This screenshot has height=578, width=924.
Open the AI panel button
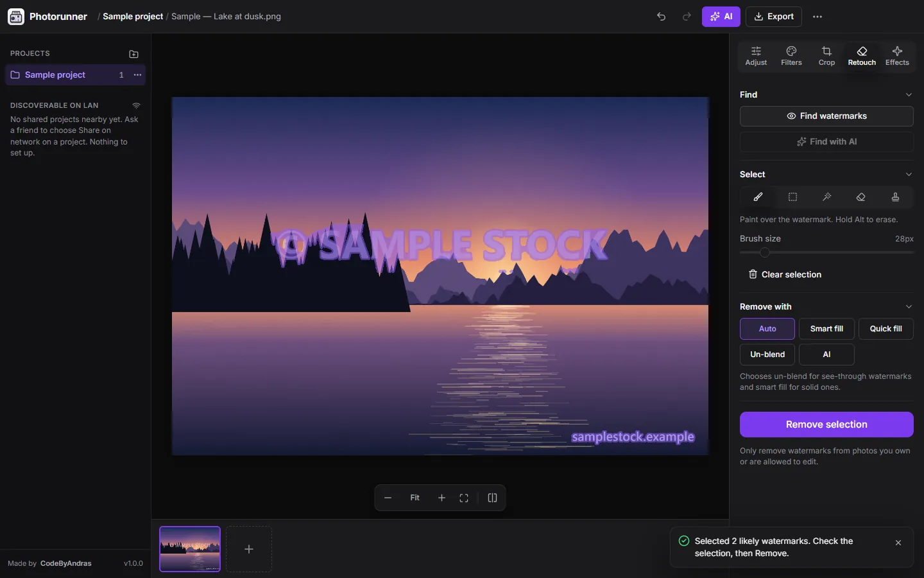[721, 17]
